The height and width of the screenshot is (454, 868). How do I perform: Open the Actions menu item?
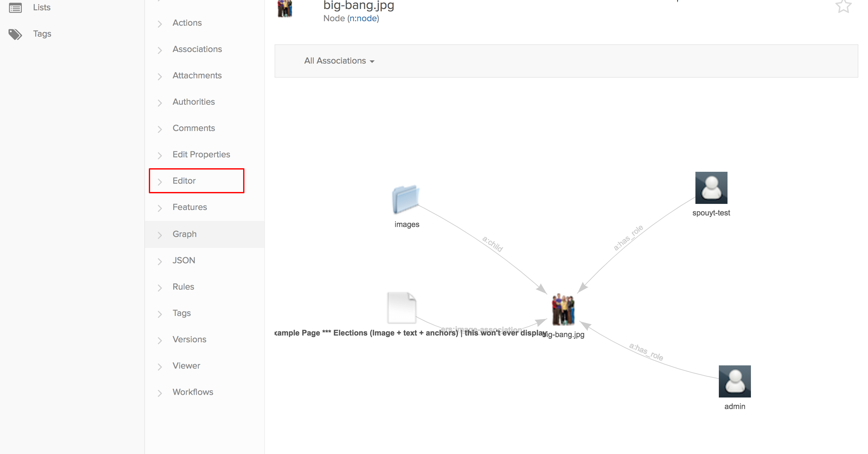(187, 22)
